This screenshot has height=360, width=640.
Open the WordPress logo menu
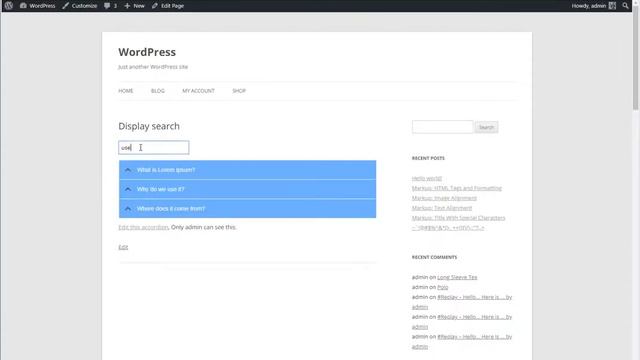pos(9,6)
